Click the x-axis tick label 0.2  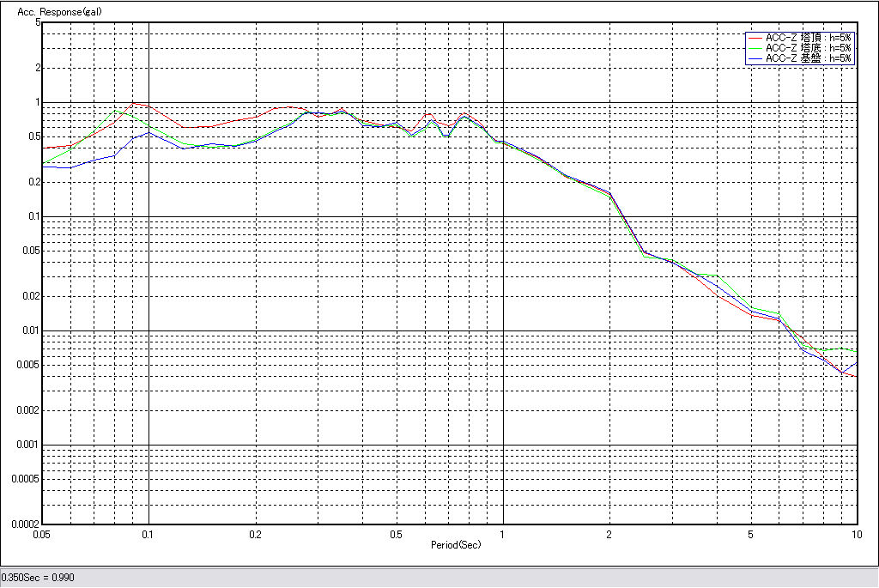coord(256,535)
